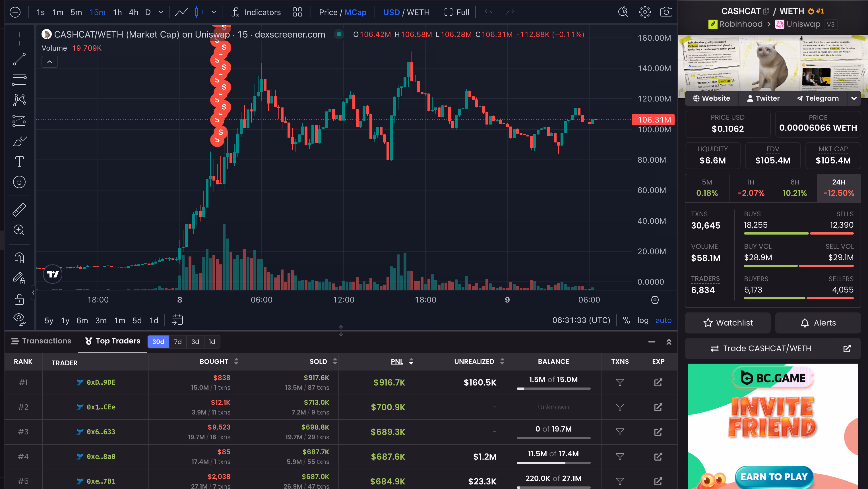Choose the text annotation tool
This screenshot has width=868, height=489.
[x=19, y=161]
